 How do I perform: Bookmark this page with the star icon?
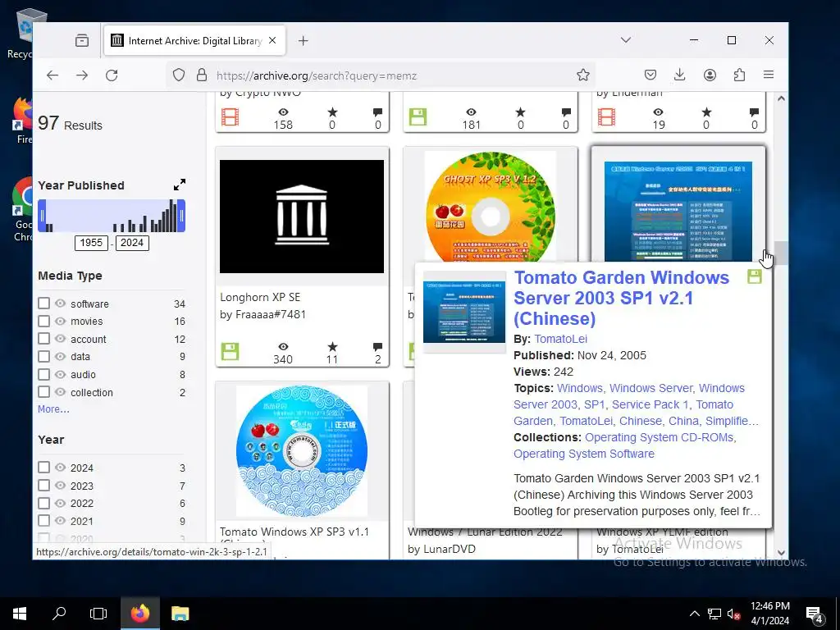click(x=583, y=75)
